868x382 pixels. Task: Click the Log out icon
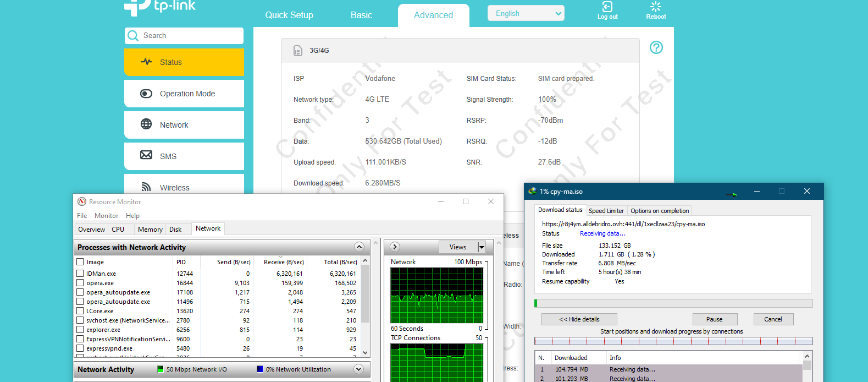point(607,7)
